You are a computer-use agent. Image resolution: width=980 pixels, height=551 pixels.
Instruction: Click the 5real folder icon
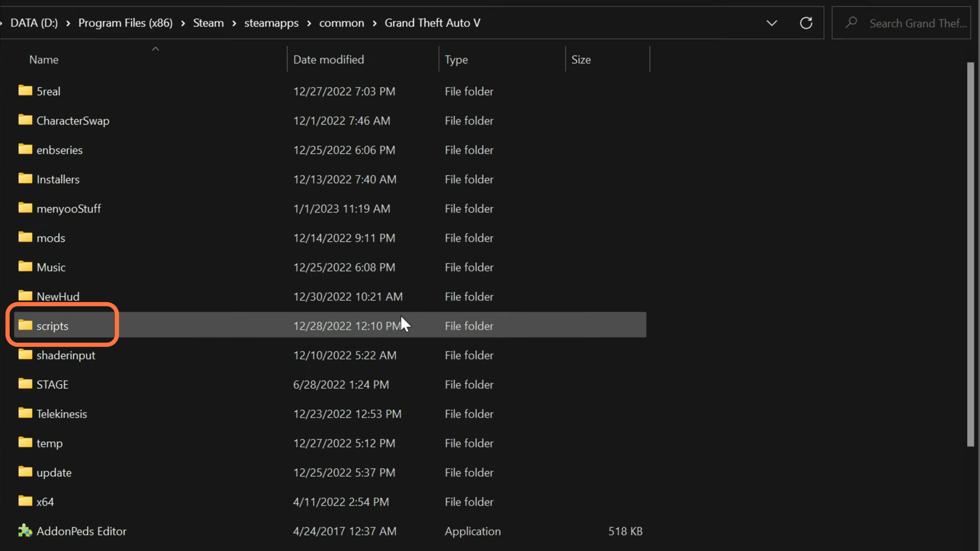click(25, 91)
